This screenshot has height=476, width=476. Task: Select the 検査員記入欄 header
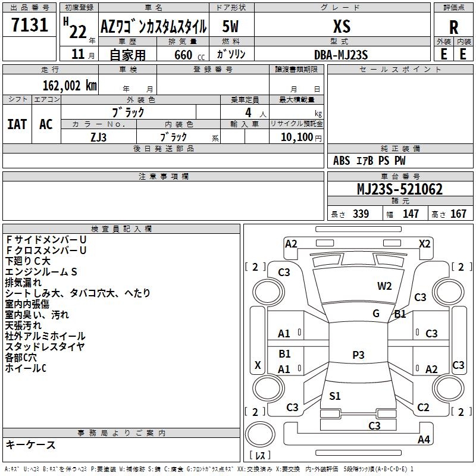point(121,228)
